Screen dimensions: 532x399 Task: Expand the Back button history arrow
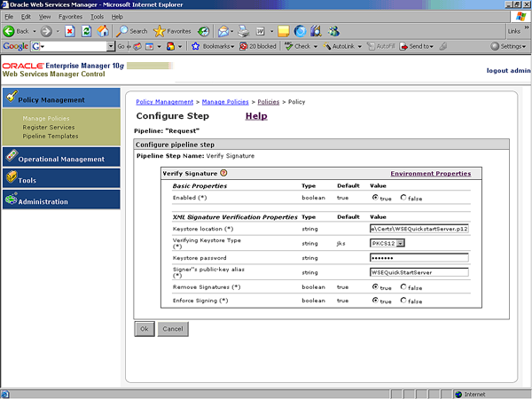35,32
